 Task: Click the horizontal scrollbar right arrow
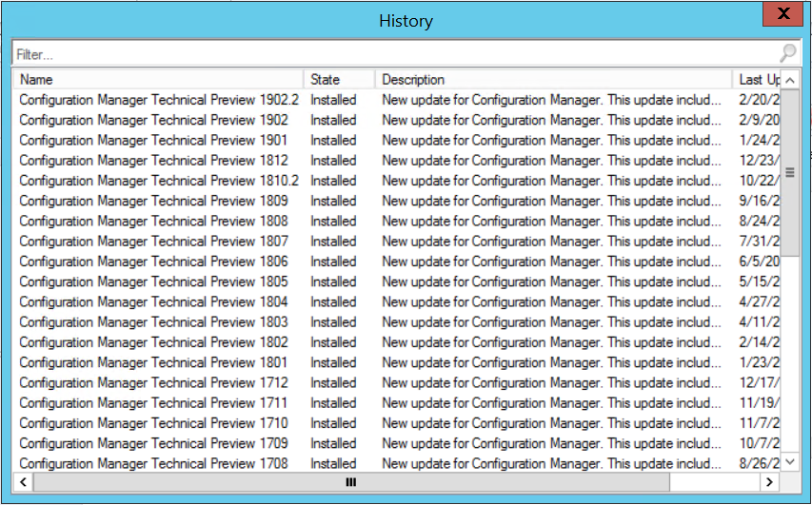tap(769, 482)
